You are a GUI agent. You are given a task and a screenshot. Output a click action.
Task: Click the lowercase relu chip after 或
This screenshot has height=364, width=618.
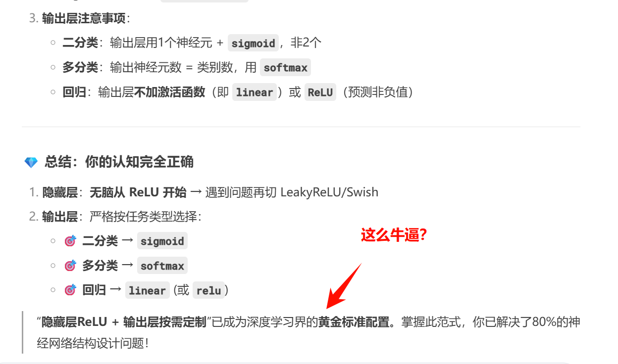click(x=208, y=290)
